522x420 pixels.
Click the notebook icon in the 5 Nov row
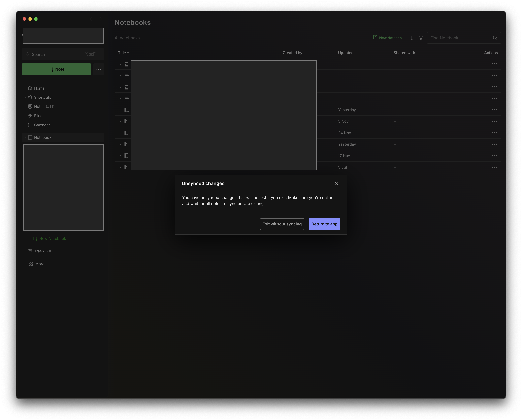[126, 121]
